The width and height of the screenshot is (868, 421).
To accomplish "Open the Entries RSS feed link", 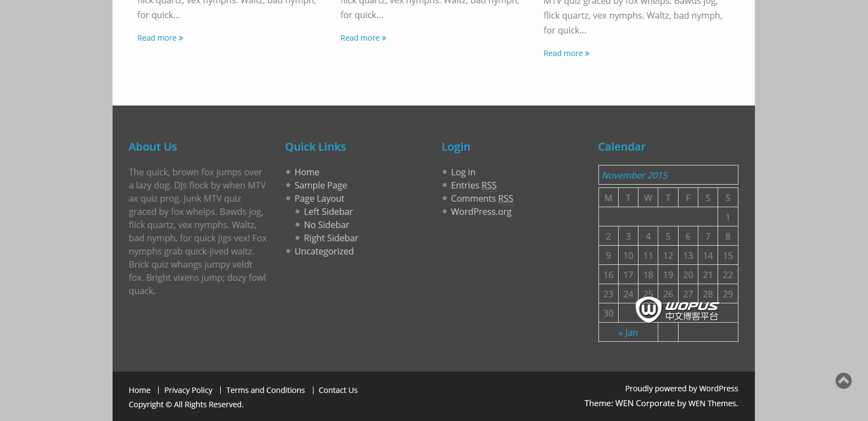I will 473,185.
